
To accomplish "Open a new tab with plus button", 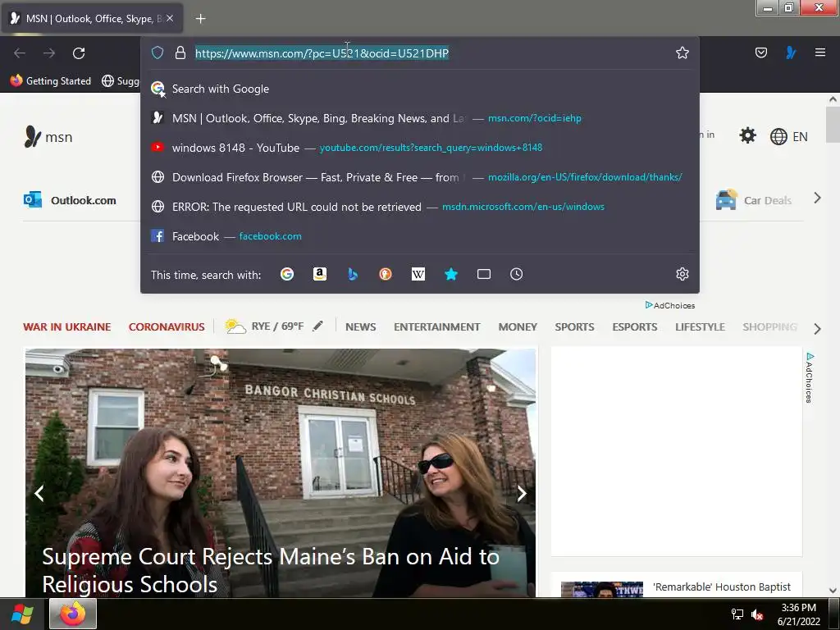I will 200,19.
